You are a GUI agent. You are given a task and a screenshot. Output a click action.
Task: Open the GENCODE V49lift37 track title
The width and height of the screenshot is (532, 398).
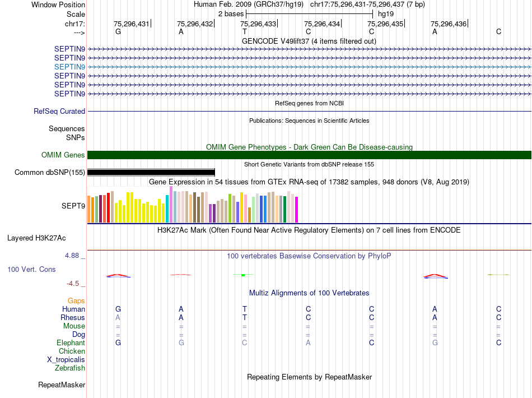[309, 41]
